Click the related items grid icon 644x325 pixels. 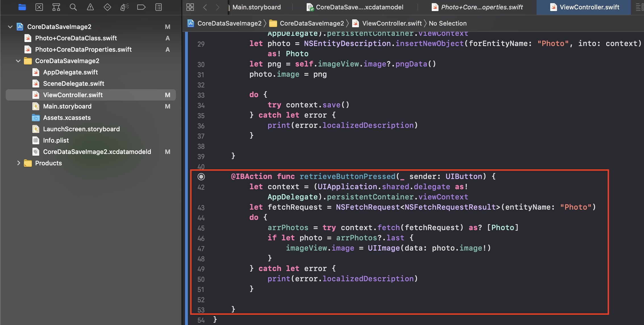(x=190, y=7)
